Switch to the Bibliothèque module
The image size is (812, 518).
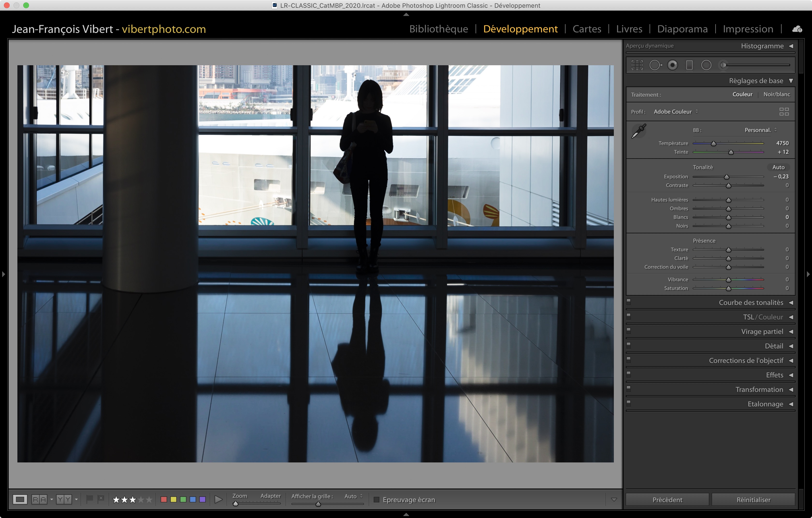[x=438, y=29]
